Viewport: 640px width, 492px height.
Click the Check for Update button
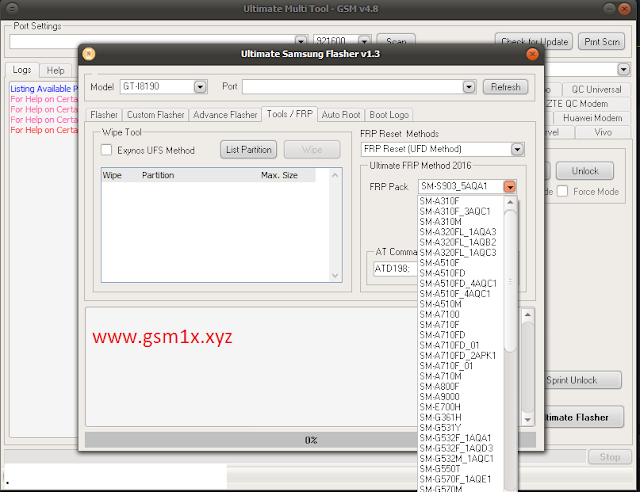[x=534, y=41]
